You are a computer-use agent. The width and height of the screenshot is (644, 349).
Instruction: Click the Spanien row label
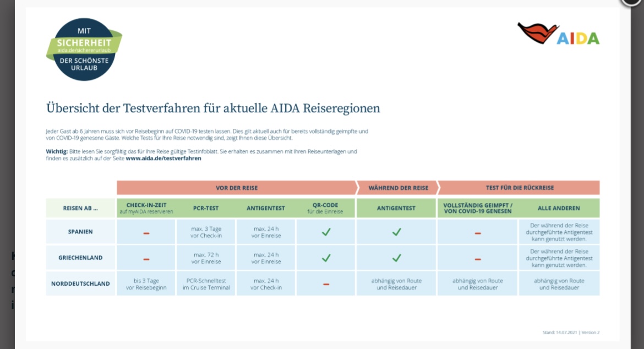click(x=80, y=232)
